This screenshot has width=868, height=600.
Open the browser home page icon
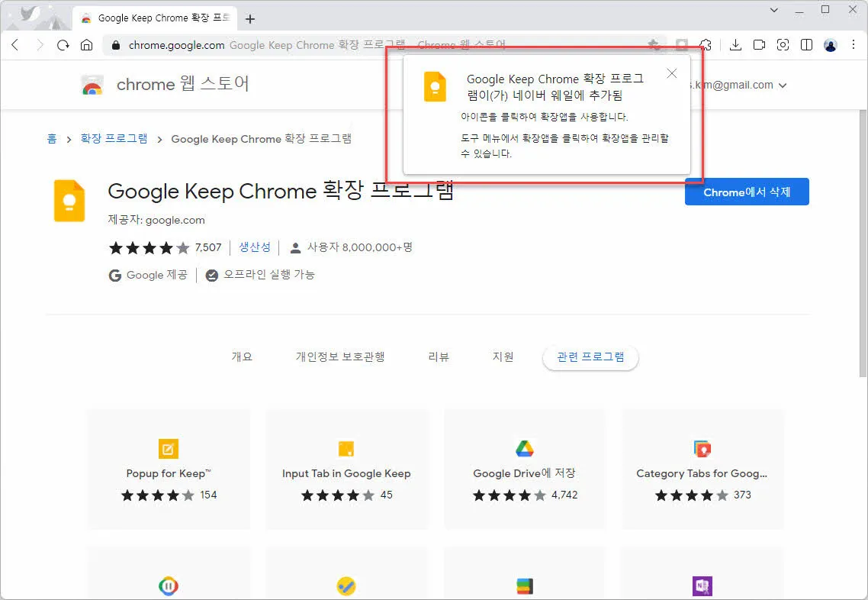pyautogui.click(x=86, y=45)
